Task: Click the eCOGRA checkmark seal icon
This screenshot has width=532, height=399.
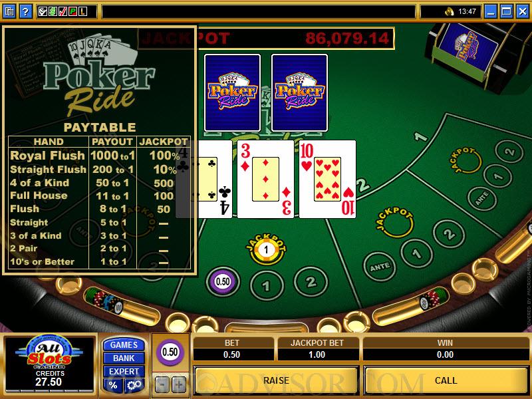Action: [x=43, y=11]
